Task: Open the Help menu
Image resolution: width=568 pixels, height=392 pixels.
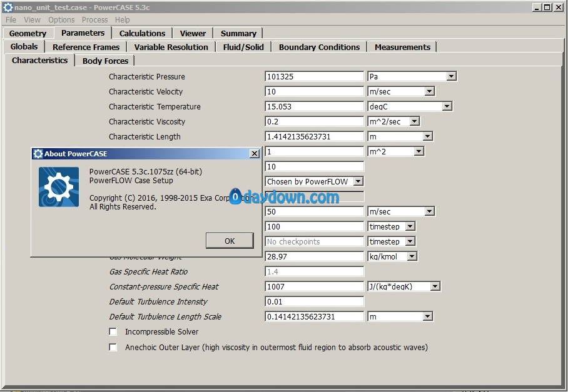Action: point(123,19)
